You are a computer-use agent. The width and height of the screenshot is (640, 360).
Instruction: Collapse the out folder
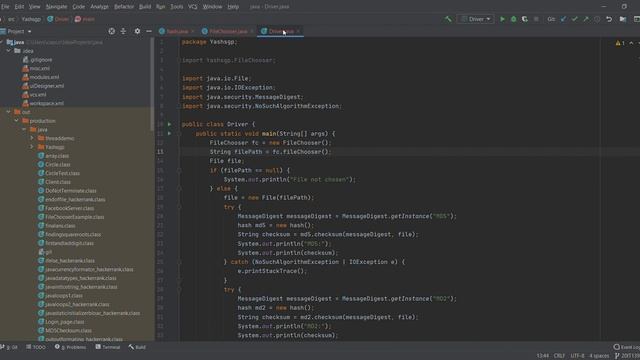(x=9, y=112)
